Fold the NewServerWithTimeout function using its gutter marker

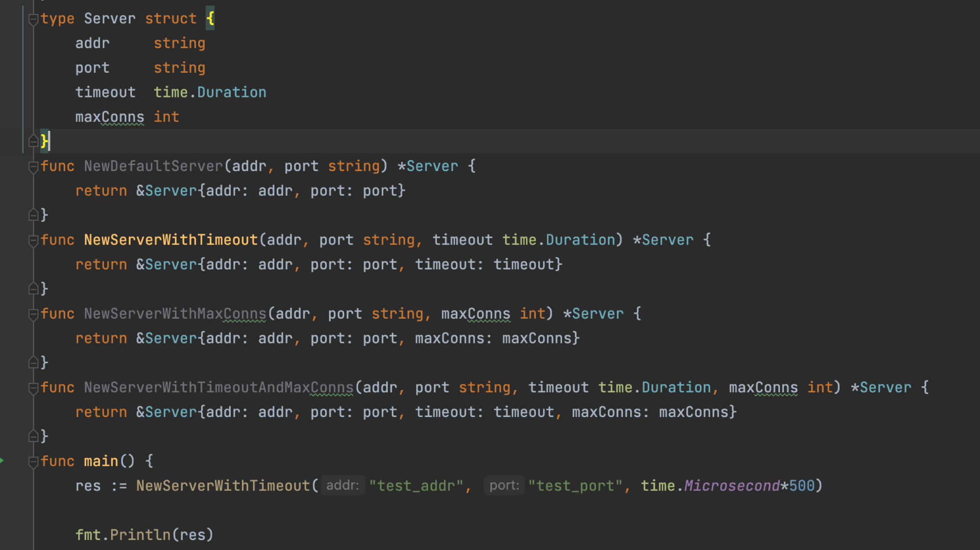click(33, 240)
